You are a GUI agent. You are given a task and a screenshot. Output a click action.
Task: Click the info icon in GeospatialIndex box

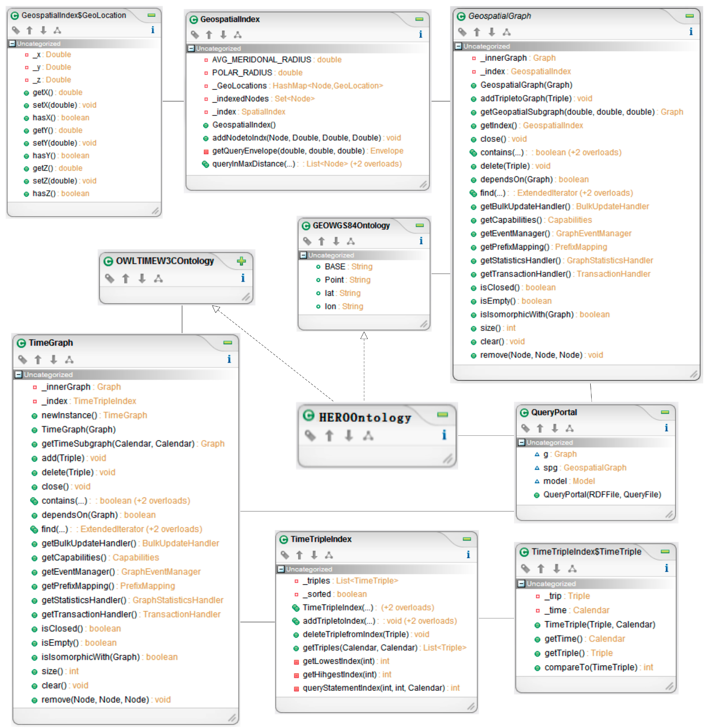(420, 34)
